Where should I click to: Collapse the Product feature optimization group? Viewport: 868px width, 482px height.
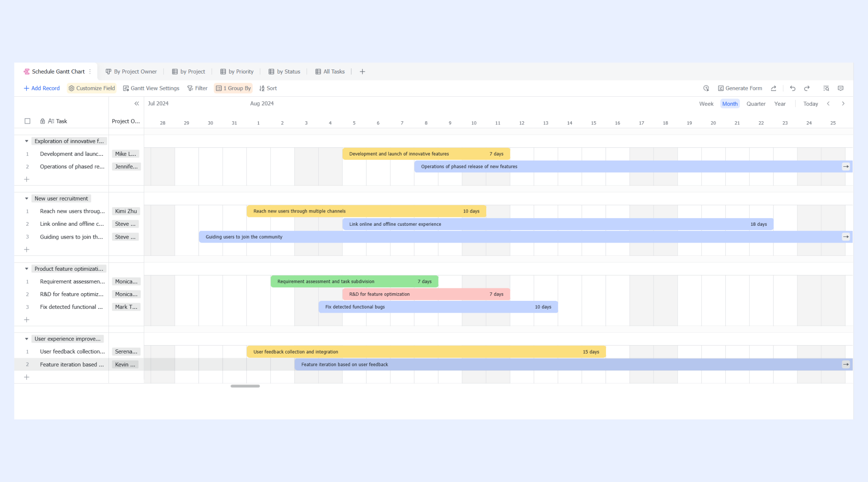coord(27,269)
